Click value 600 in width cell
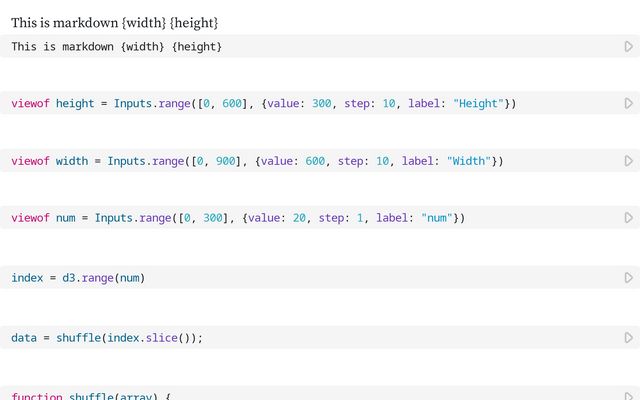 [315, 161]
